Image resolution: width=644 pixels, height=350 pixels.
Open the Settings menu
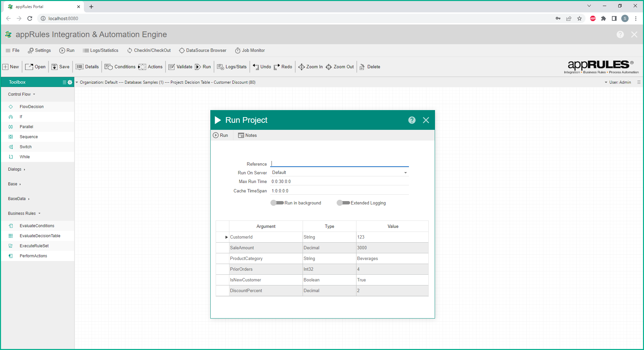[39, 51]
